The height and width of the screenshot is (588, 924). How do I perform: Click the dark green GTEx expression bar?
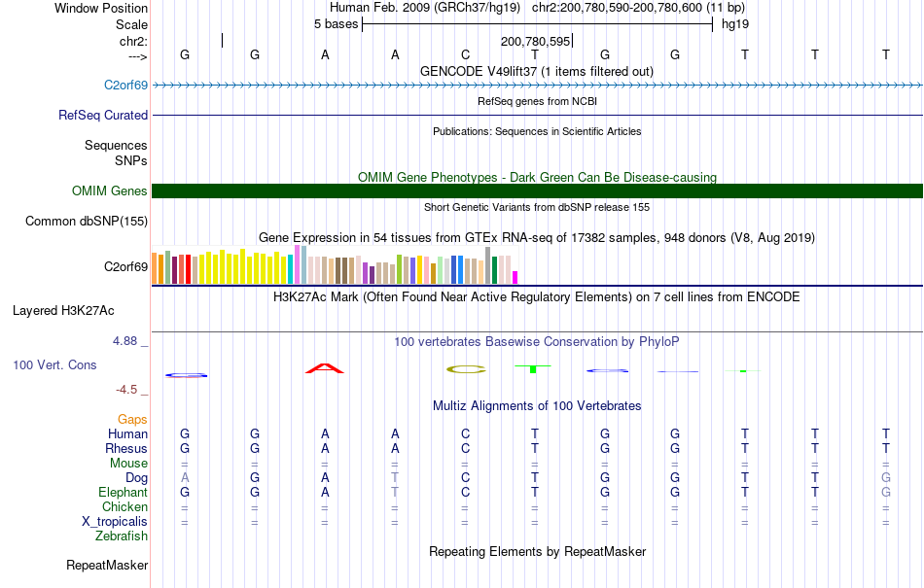(x=494, y=270)
